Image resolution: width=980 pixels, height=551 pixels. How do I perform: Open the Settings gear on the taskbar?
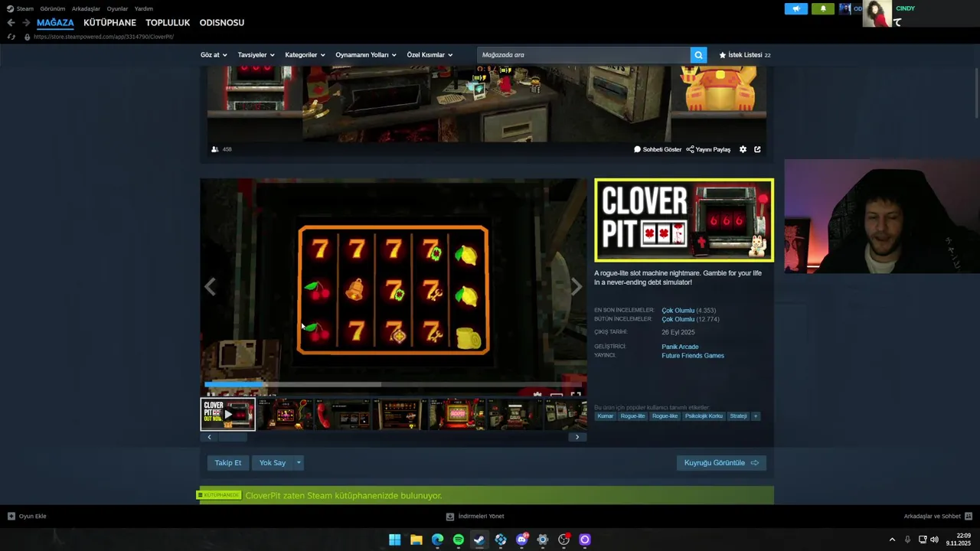point(543,540)
